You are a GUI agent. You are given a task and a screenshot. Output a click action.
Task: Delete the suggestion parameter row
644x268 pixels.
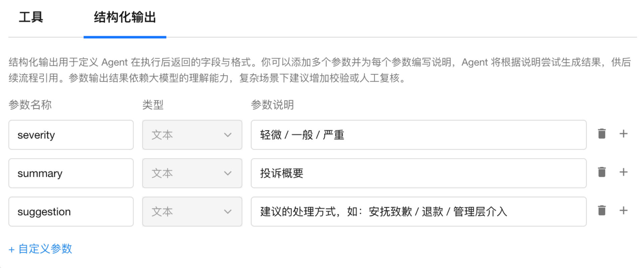pos(602,211)
